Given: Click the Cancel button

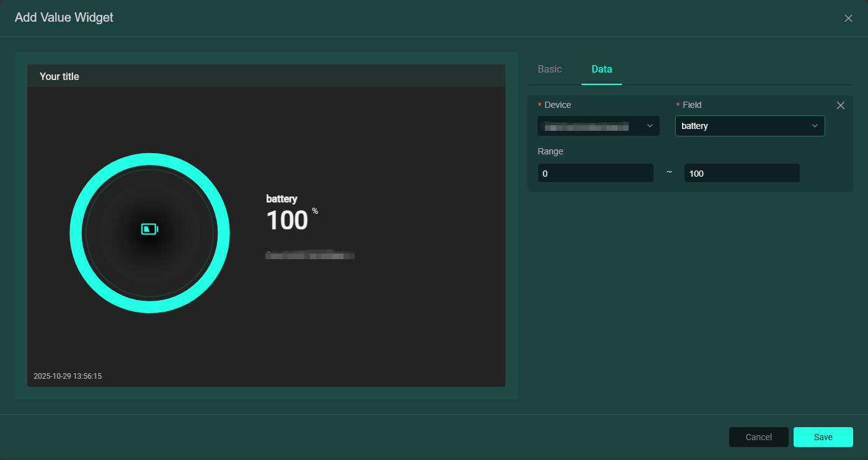Looking at the screenshot, I should [x=758, y=437].
